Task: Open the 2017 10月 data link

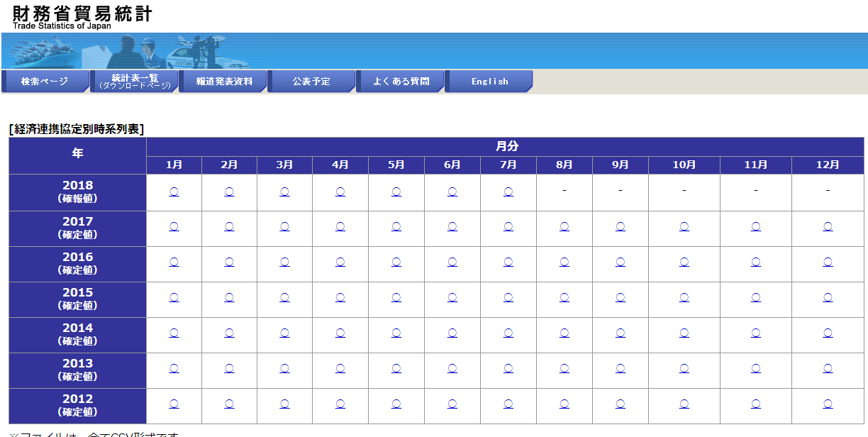Action: pos(684,227)
